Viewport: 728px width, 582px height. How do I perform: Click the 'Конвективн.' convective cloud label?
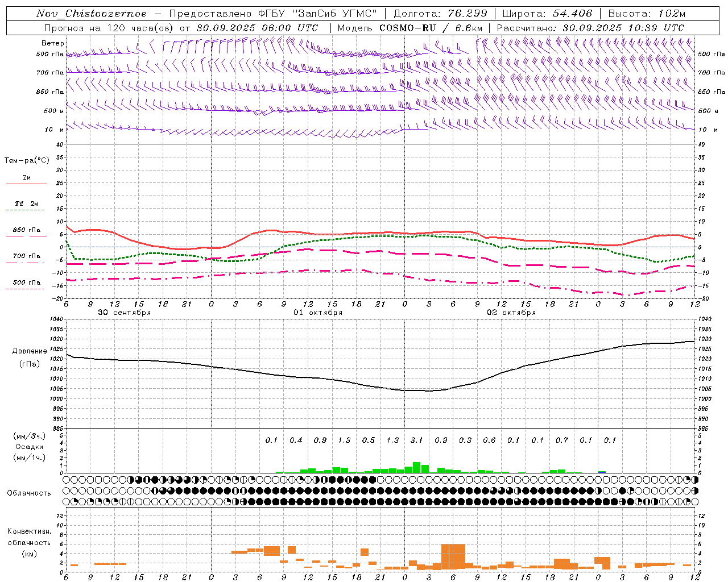pyautogui.click(x=29, y=531)
